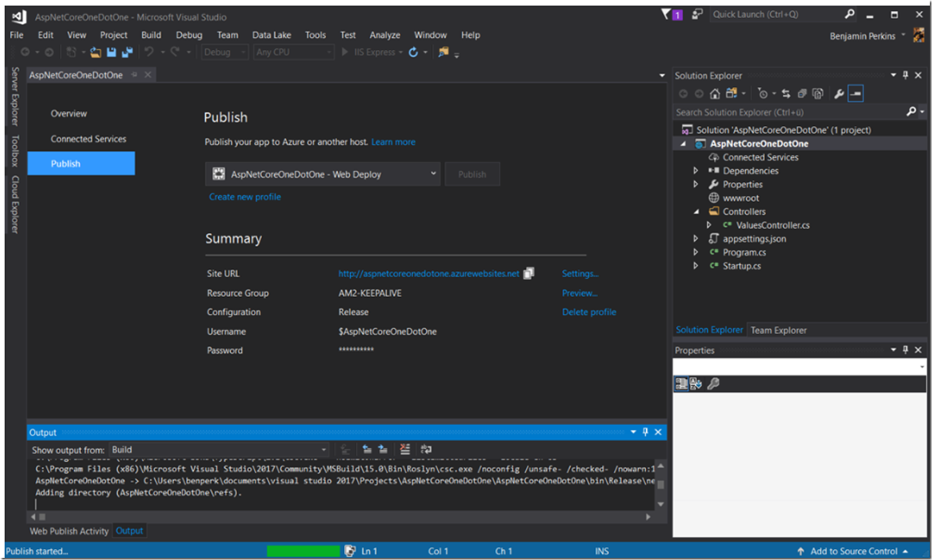This screenshot has width=932, height=560.
Task: Click Sync with Active Document icon
Action: click(786, 93)
